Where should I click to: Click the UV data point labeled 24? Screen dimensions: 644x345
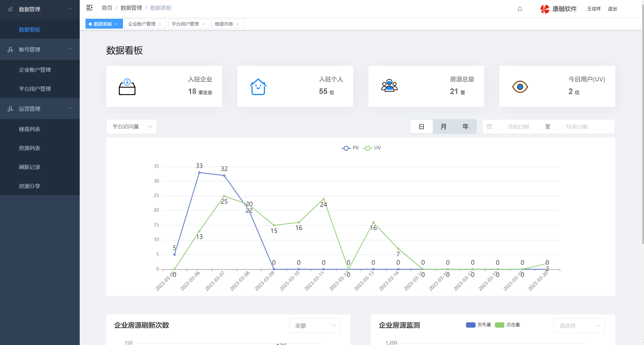coord(323,199)
